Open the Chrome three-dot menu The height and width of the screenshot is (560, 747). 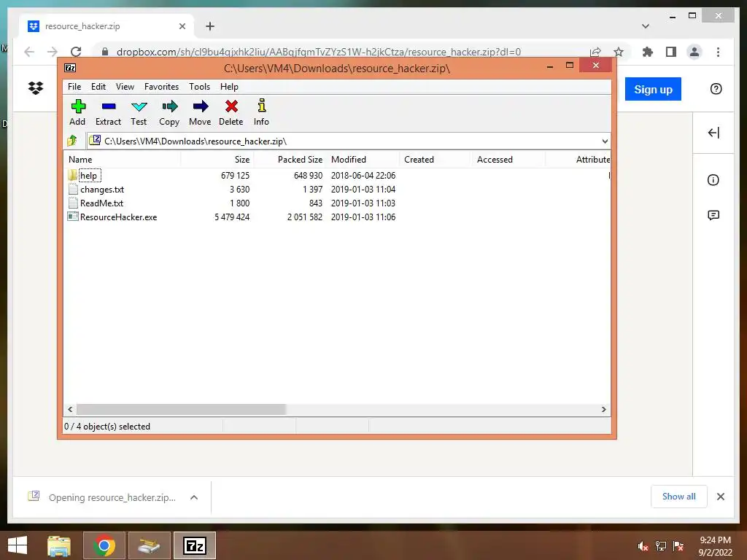click(x=718, y=52)
